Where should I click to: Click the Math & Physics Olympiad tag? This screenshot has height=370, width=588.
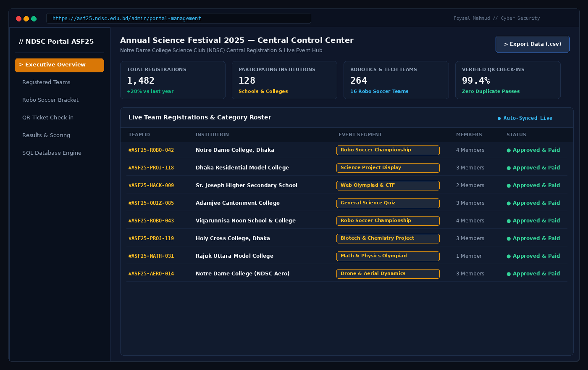click(x=388, y=256)
